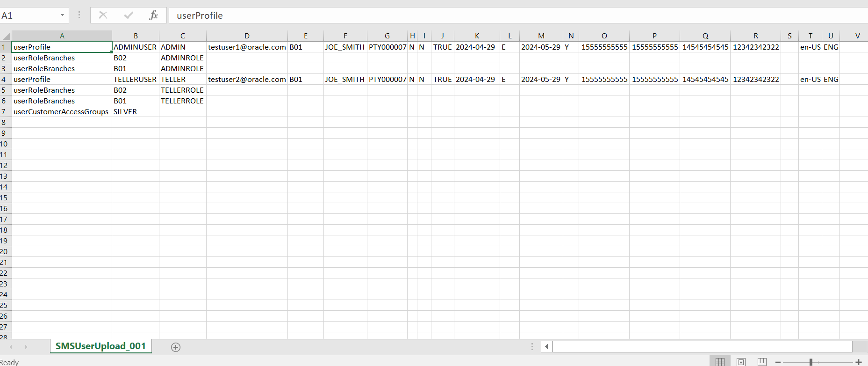
Task: Select 2024-05-29 cell in row 1
Action: (x=541, y=47)
